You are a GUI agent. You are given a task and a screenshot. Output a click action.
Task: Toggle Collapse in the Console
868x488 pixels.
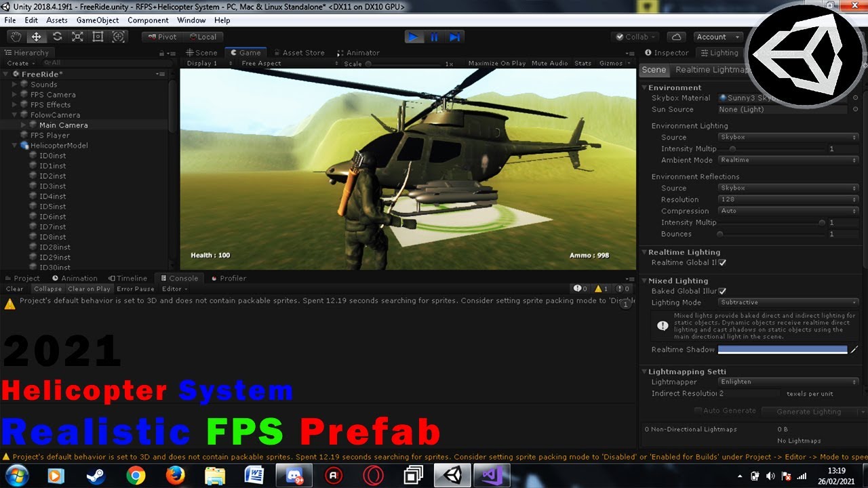tap(47, 289)
